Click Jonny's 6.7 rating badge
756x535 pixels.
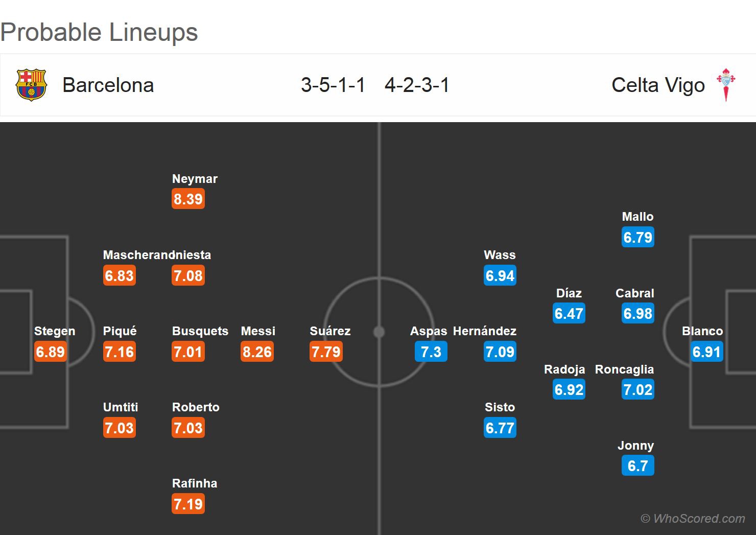[x=637, y=466]
